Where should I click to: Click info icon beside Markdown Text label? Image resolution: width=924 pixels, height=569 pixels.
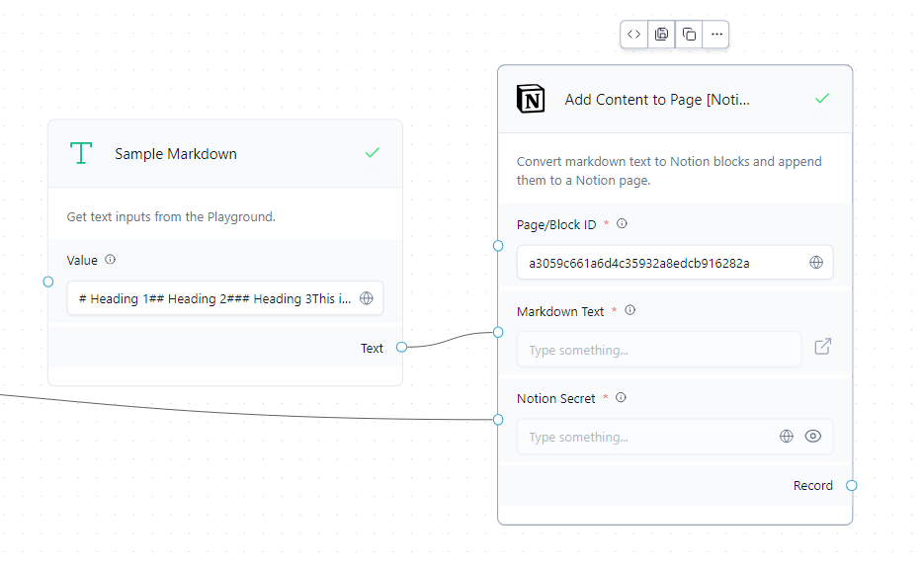coord(630,311)
